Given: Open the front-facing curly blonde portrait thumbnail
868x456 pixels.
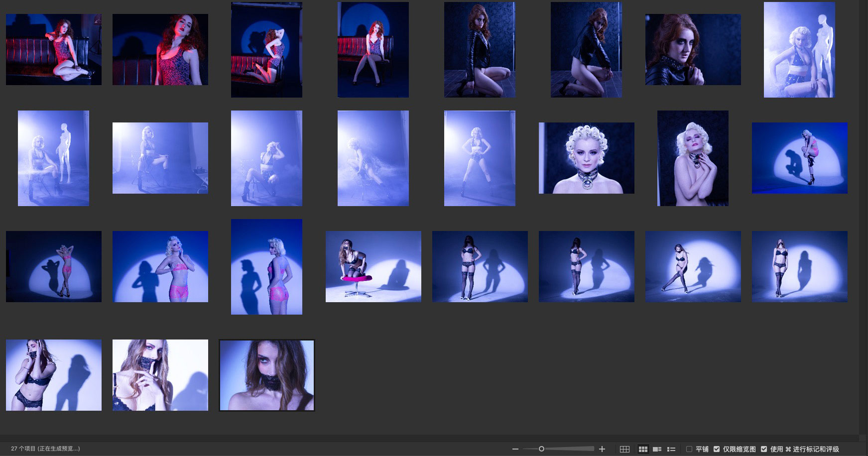Looking at the screenshot, I should (x=586, y=158).
